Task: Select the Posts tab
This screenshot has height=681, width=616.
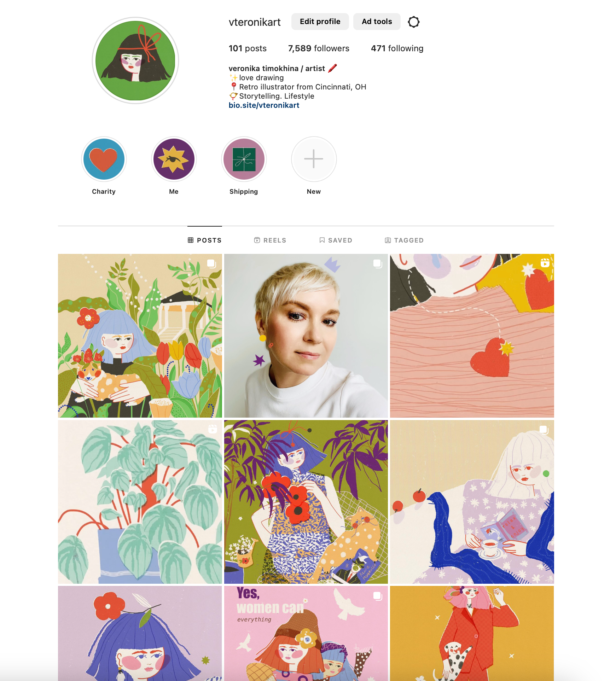Action: tap(205, 240)
